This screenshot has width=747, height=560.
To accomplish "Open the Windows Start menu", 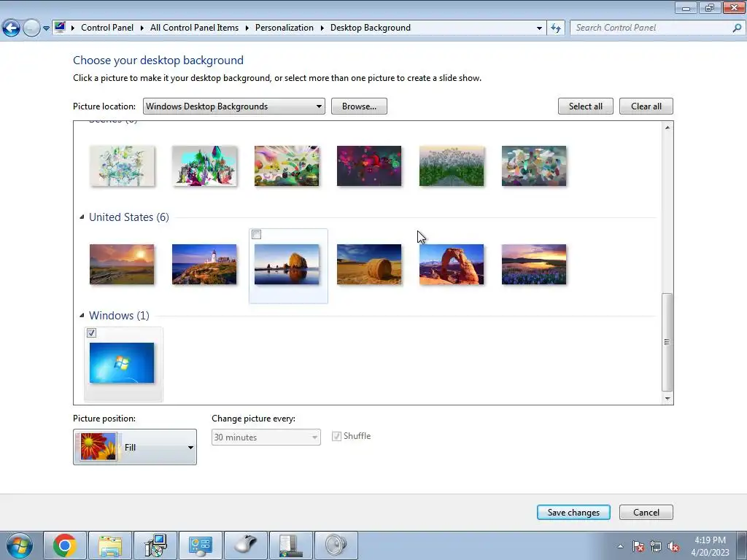I will point(20,545).
